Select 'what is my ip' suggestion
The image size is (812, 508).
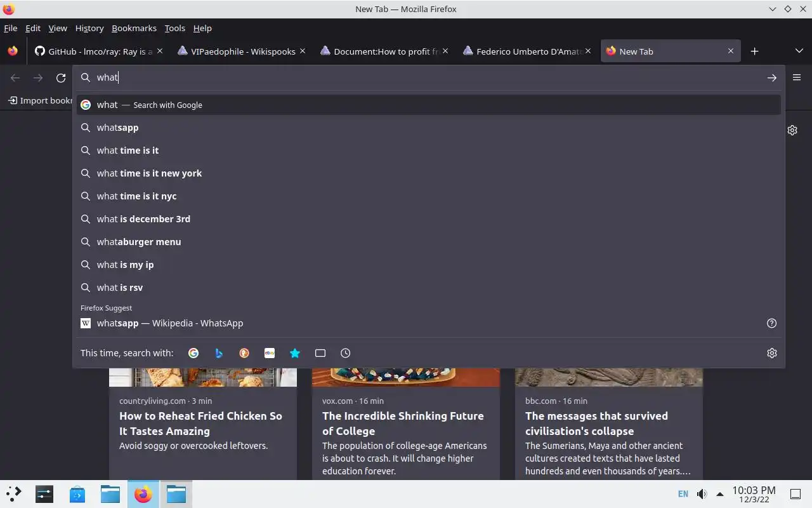click(x=429, y=265)
